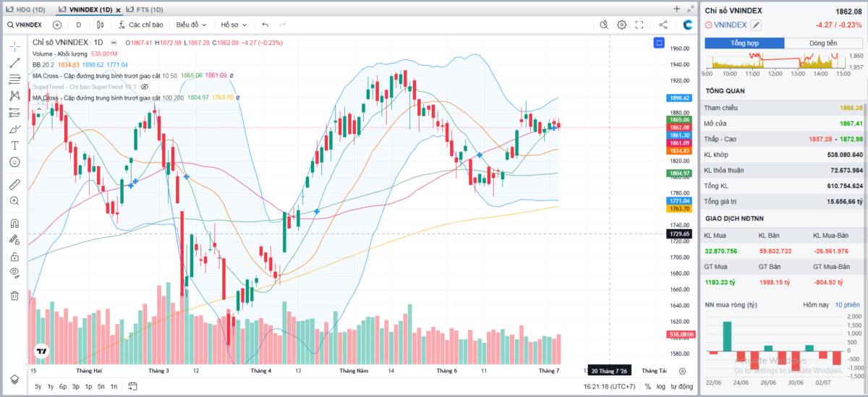Select the 1y time range

[51, 386]
